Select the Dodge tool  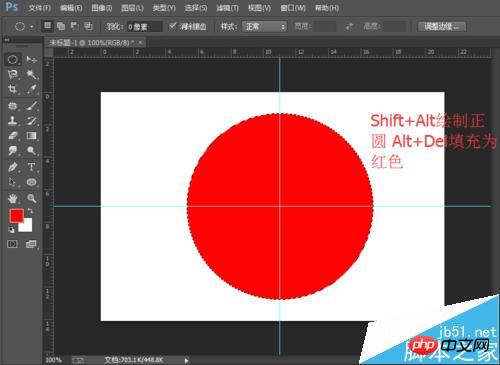[x=32, y=151]
